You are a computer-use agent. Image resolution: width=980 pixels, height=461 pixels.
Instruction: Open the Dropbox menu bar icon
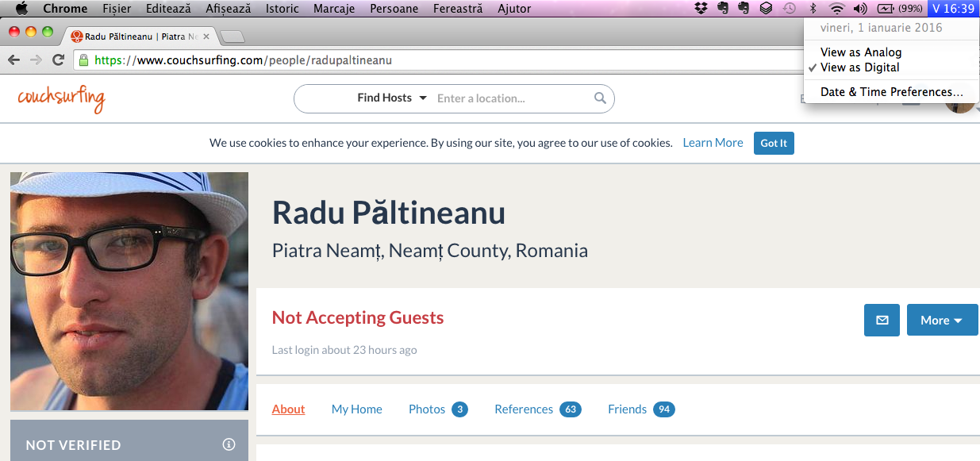[x=701, y=9]
